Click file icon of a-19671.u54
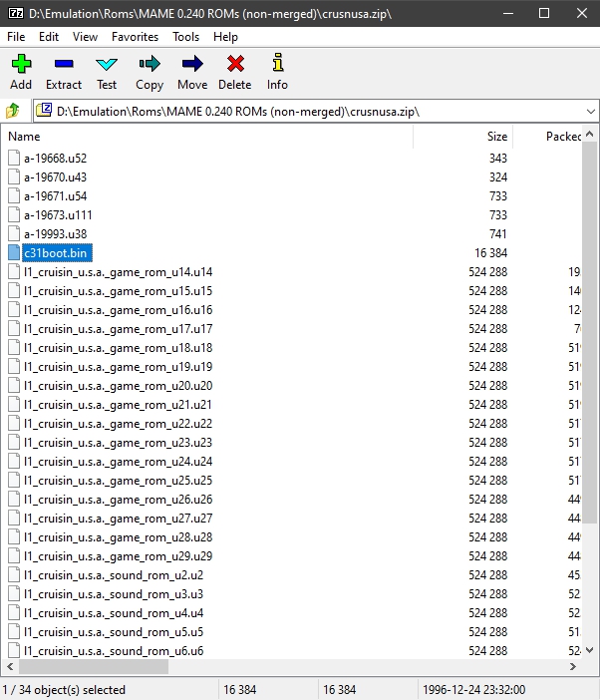This screenshot has width=600, height=700. click(14, 196)
